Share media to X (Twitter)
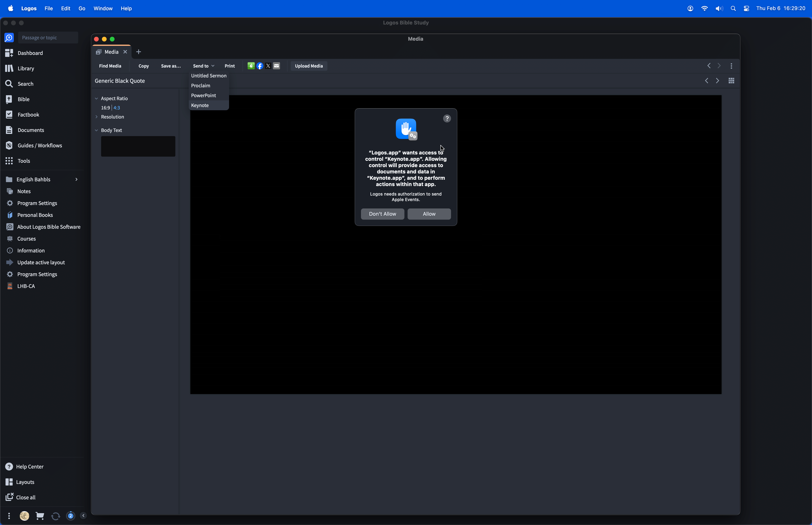Viewport: 812px width, 525px height. coord(268,66)
